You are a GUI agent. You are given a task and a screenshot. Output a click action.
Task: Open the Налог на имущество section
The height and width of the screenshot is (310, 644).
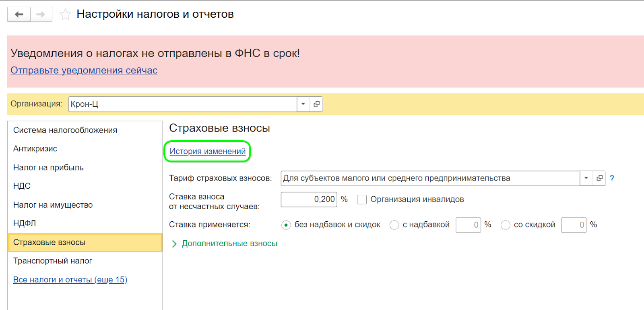[85, 205]
